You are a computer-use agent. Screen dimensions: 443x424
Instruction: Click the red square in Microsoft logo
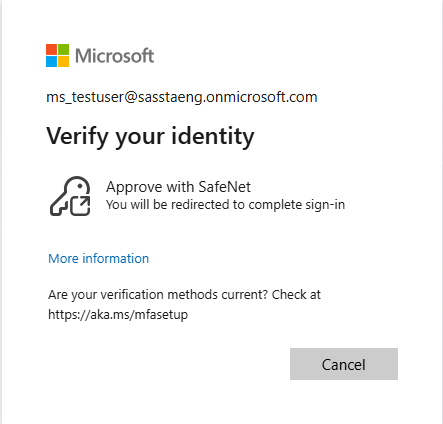pyautogui.click(x=51, y=49)
